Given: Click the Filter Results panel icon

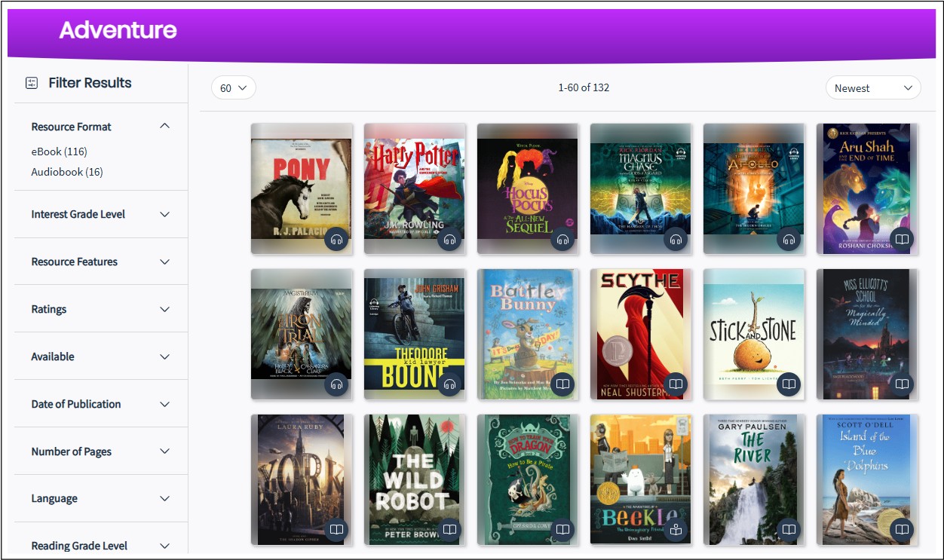Looking at the screenshot, I should pyautogui.click(x=32, y=83).
